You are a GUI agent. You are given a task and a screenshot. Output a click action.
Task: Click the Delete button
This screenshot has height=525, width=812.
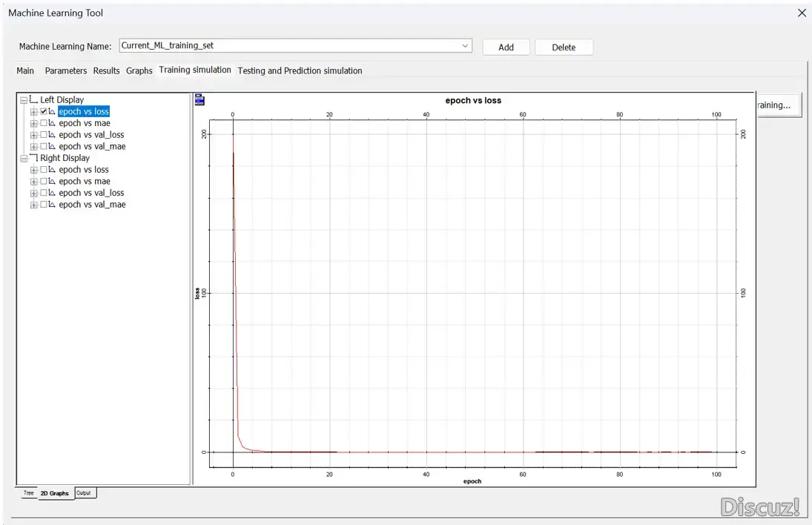click(564, 47)
